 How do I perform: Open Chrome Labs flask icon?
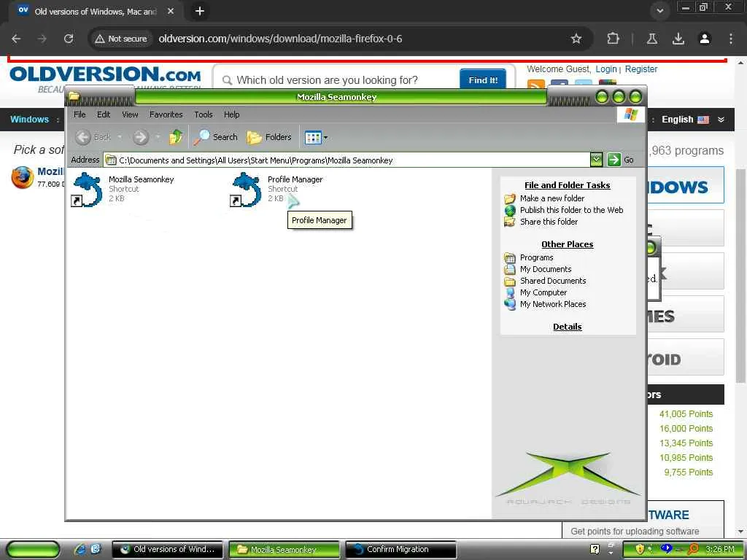(x=652, y=39)
